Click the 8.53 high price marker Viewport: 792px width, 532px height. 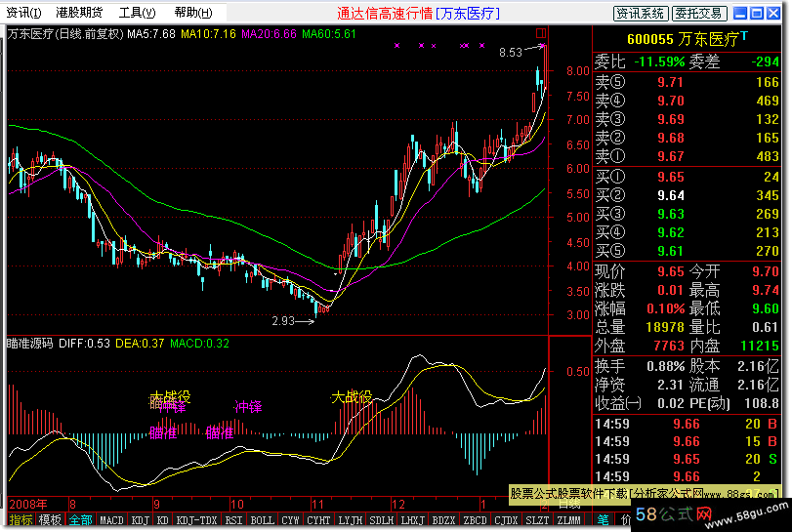tap(510, 53)
